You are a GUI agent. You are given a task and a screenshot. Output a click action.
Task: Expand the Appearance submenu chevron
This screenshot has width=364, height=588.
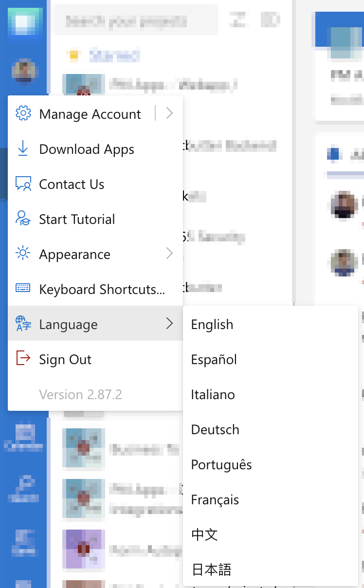click(x=169, y=254)
